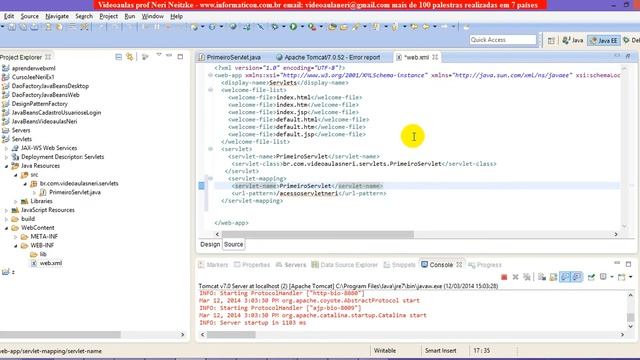
Task: Close the web.xml editor tab
Action: point(435,57)
